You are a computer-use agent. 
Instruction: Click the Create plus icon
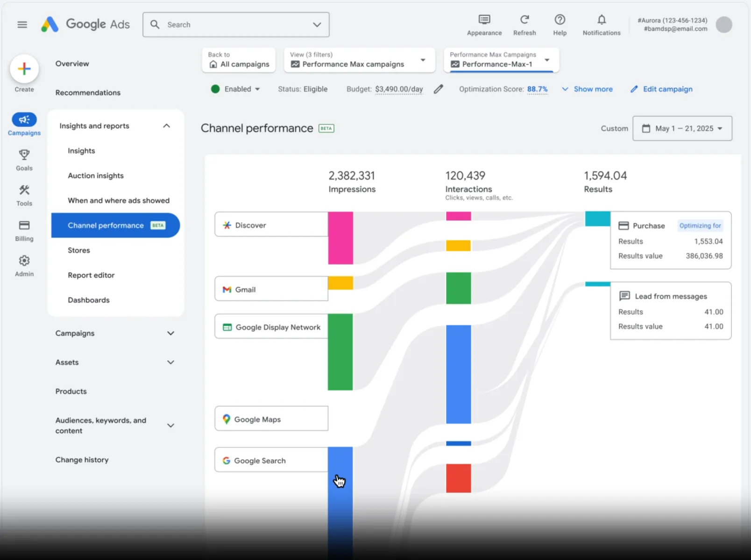(24, 69)
